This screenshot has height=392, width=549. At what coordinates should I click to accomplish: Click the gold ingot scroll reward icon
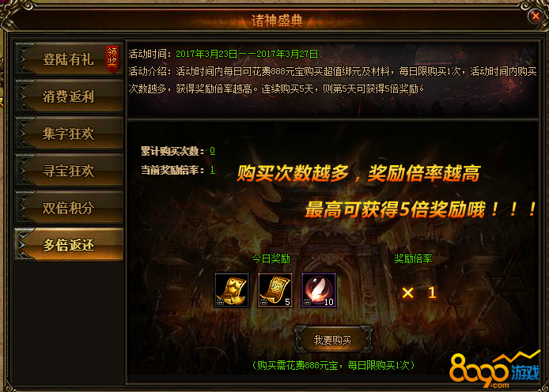tap(232, 290)
